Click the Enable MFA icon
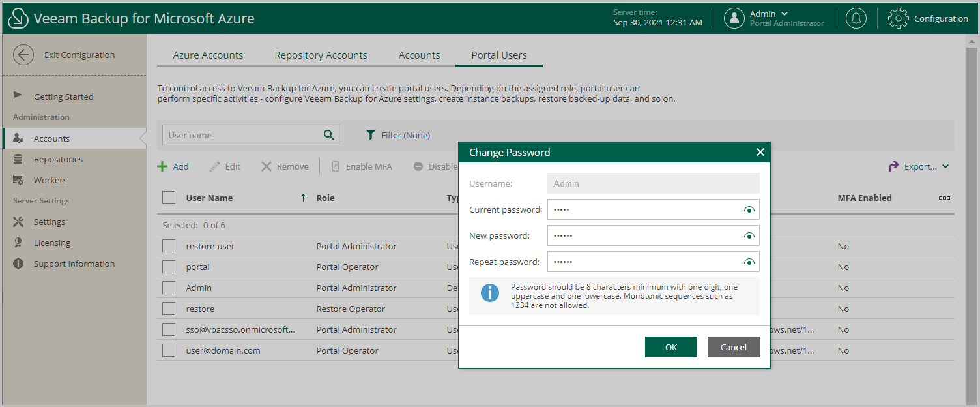The height and width of the screenshot is (407, 980). tap(336, 166)
